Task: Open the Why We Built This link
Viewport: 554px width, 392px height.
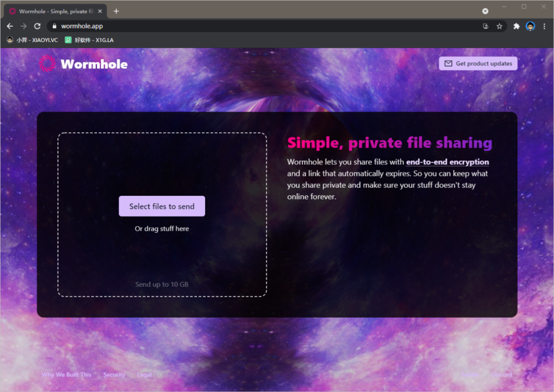Action: pos(66,375)
